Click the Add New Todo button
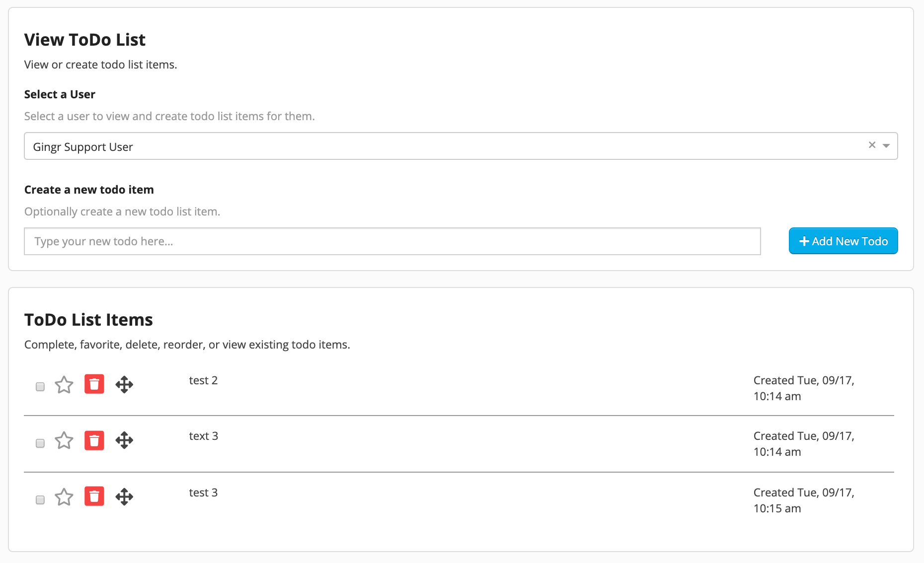Image resolution: width=924 pixels, height=563 pixels. pyautogui.click(x=844, y=241)
